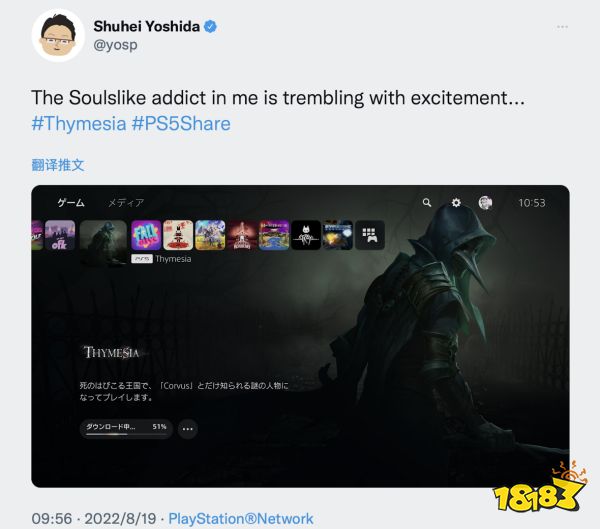Open Shuhei Yoshida's cartoon profile avatar
Image resolution: width=600 pixels, height=529 pixels.
click(58, 35)
